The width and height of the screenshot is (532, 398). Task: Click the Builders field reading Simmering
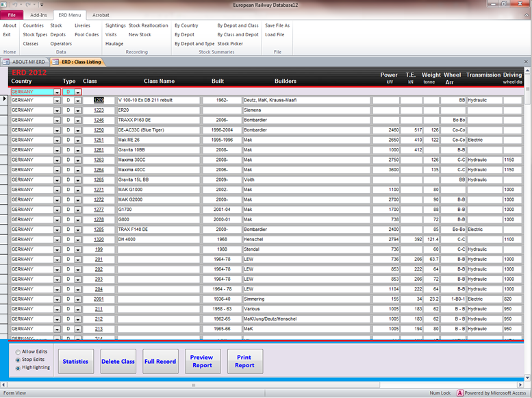click(x=306, y=299)
